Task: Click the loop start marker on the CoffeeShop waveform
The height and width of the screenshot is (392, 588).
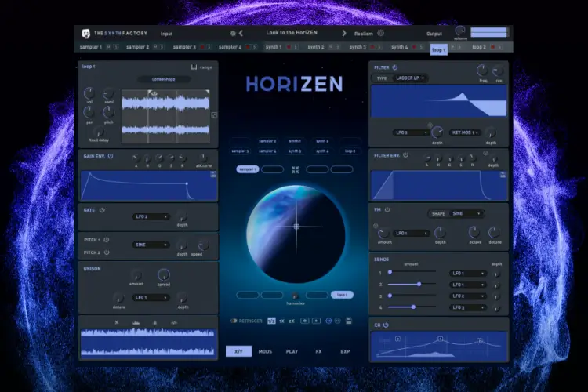Action: (149, 93)
